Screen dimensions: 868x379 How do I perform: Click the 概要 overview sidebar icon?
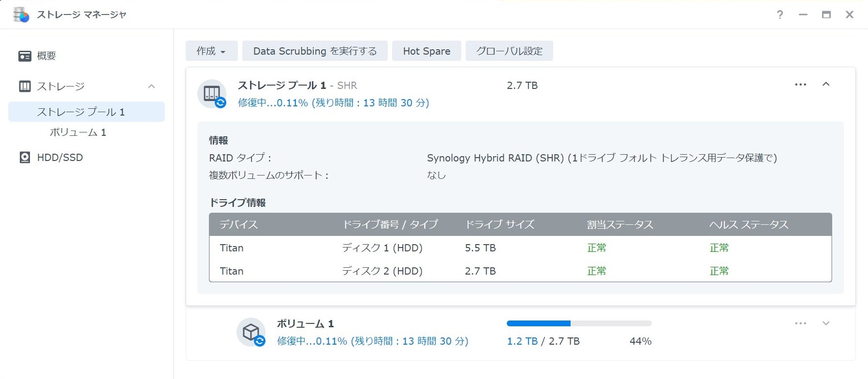pos(25,56)
